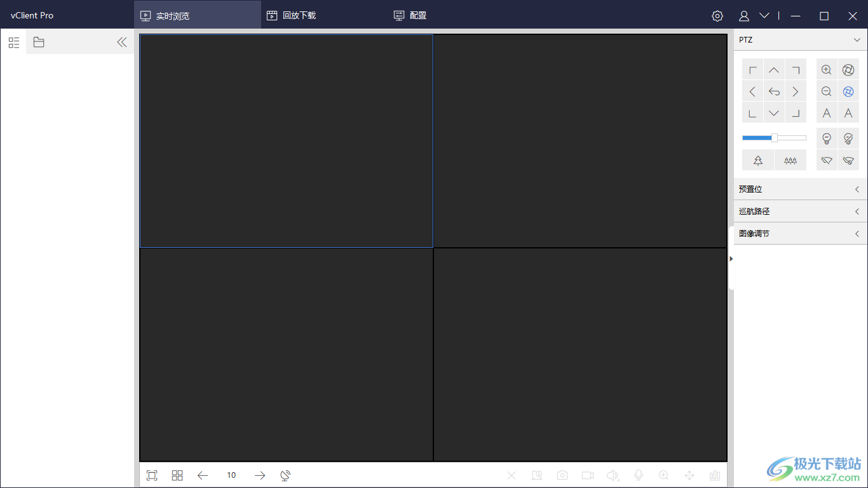Select the blue-highlighted video pane
868x488 pixels.
coord(287,140)
